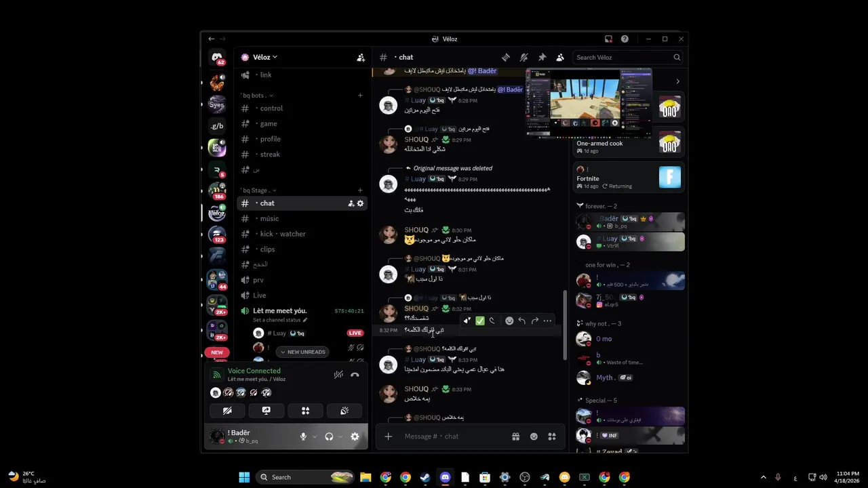Start an activity button
Screen dimensions: 868x488
click(305, 411)
